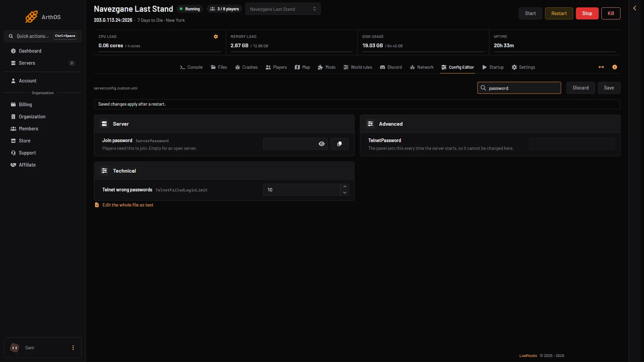Image resolution: width=644 pixels, height=362 pixels.
Task: Click the Server section icon
Action: click(104, 124)
